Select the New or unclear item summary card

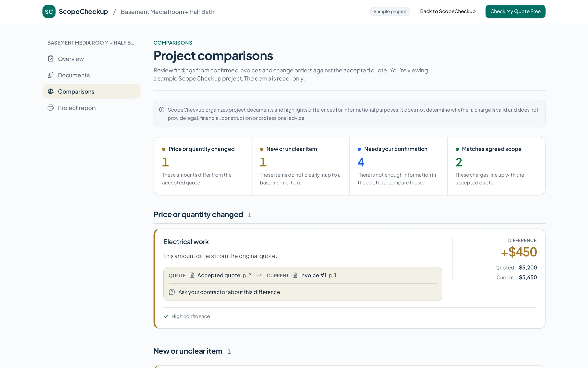(300, 166)
